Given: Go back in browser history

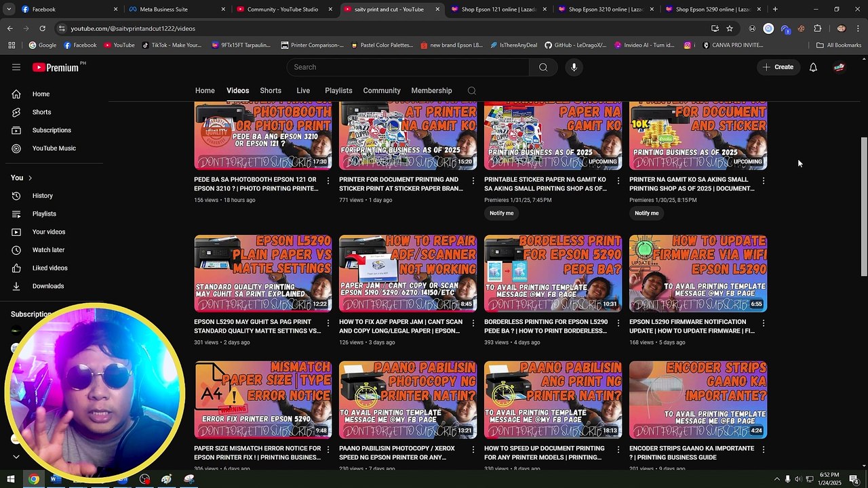Looking at the screenshot, I should click(9, 28).
